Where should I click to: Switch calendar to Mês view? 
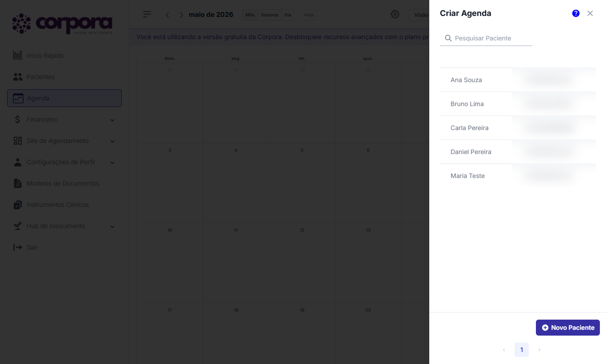click(x=250, y=15)
